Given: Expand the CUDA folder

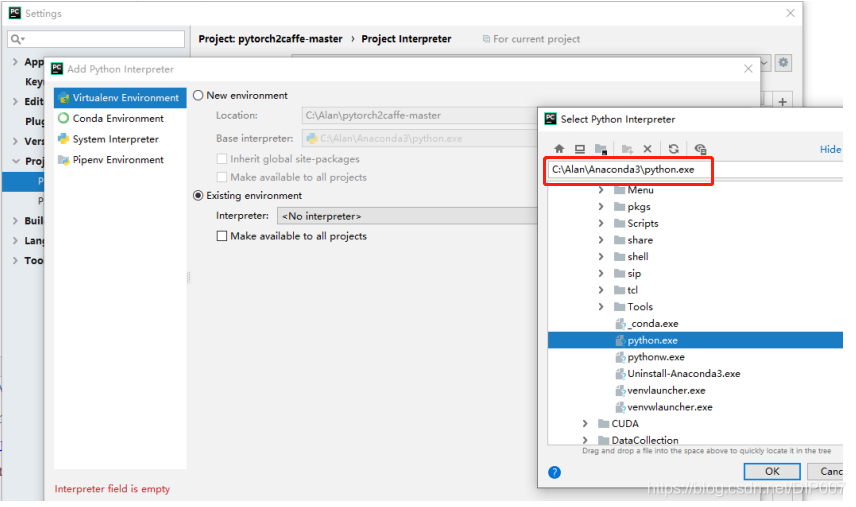Looking at the screenshot, I should 585,424.
